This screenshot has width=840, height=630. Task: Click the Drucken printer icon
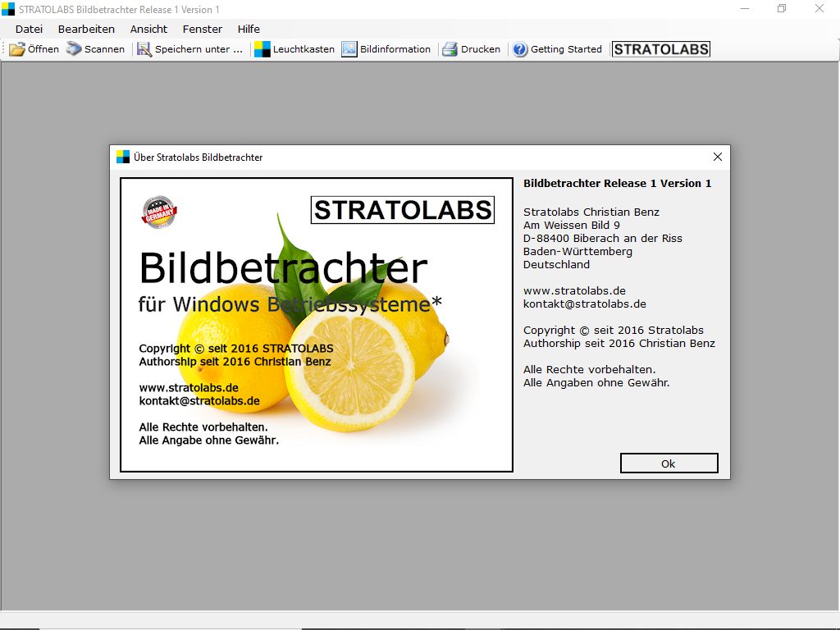pos(450,49)
